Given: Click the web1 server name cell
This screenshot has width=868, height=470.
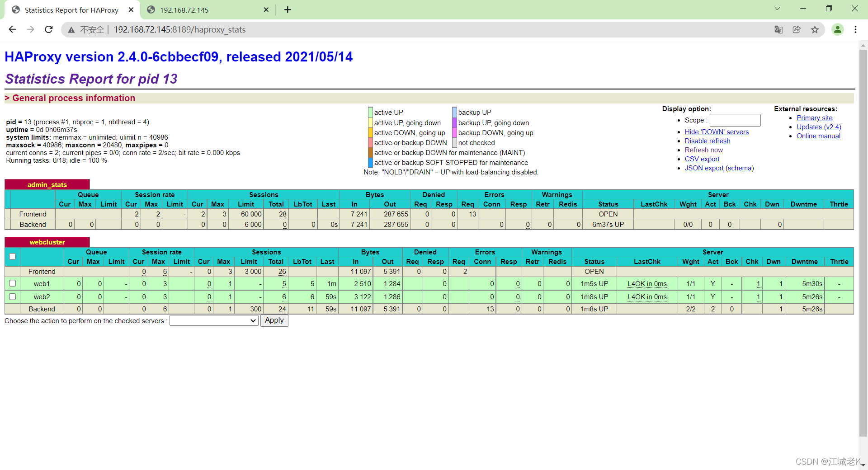Looking at the screenshot, I should (x=42, y=284).
